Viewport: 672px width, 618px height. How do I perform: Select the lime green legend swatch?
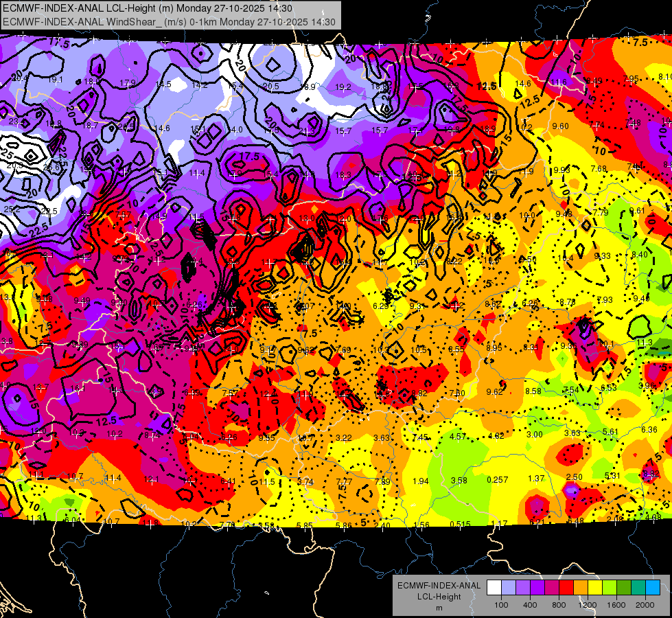click(610, 588)
